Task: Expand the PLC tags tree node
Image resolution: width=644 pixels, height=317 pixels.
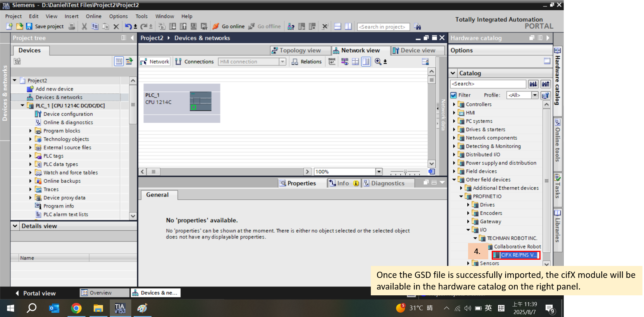Action: tap(30, 156)
